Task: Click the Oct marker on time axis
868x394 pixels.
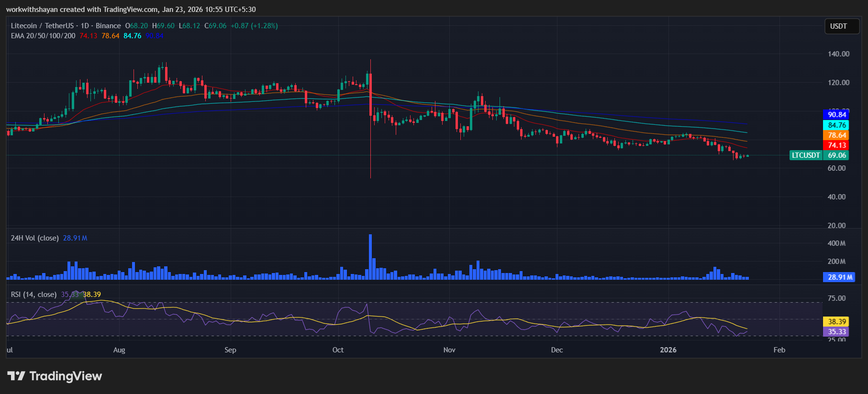Action: pos(338,350)
